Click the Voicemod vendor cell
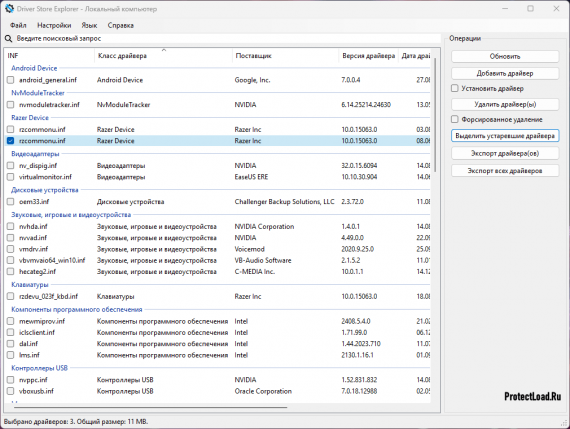Viewport: 570px width, 429px height. click(x=249, y=249)
